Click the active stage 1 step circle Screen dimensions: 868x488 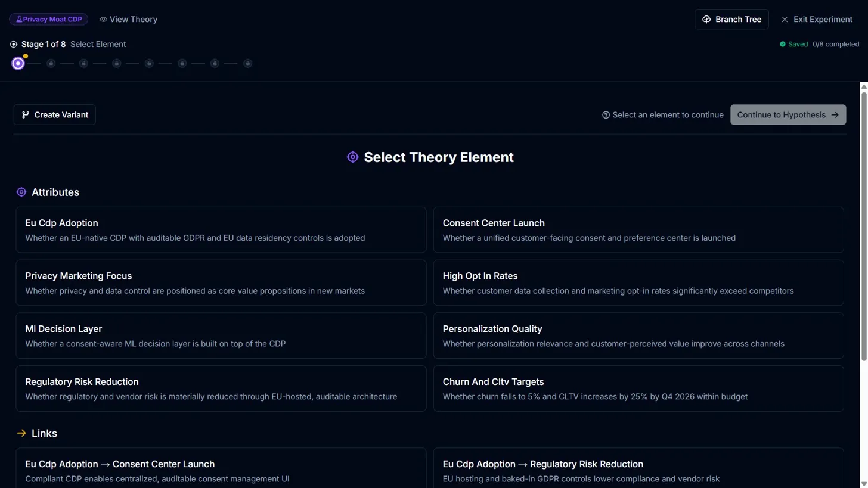[18, 63]
